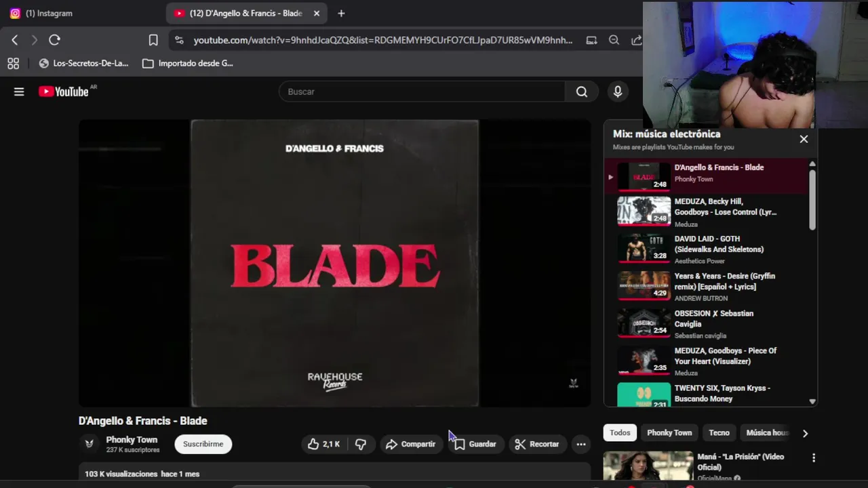The height and width of the screenshot is (488, 868).
Task: Close the D'Angello & Francis tab
Action: [316, 13]
